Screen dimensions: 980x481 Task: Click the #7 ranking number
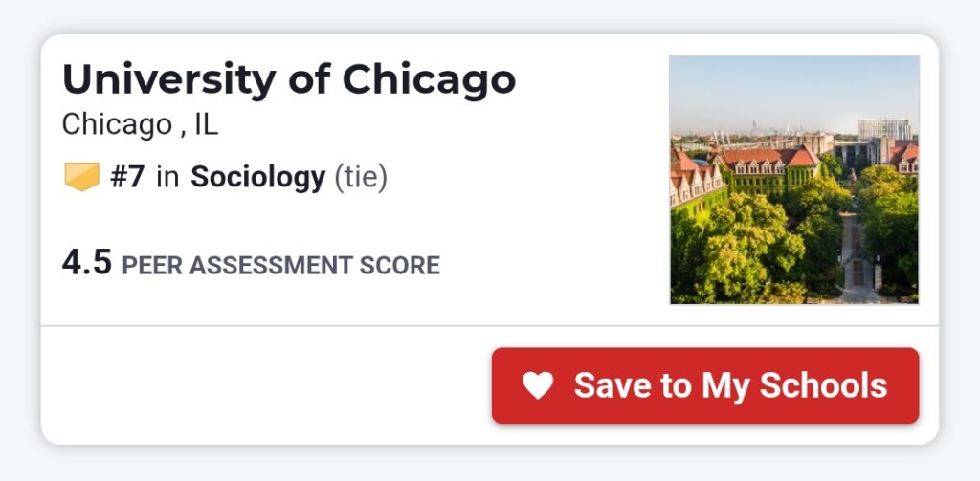tap(126, 178)
